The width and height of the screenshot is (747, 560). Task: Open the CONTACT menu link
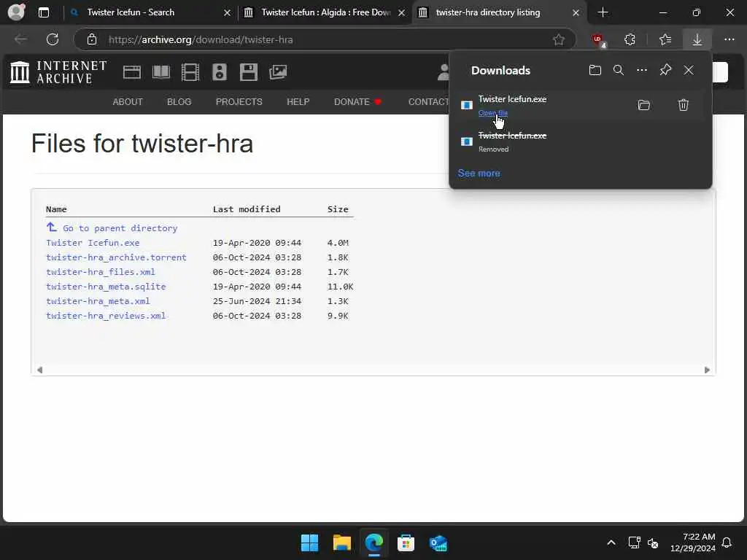[428, 102]
